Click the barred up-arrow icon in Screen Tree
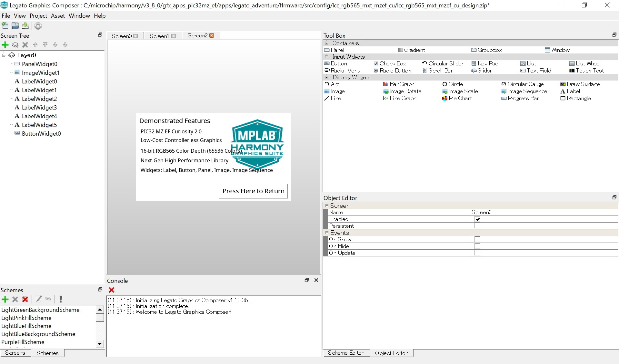This screenshot has width=619, height=364. pyautogui.click(x=45, y=45)
